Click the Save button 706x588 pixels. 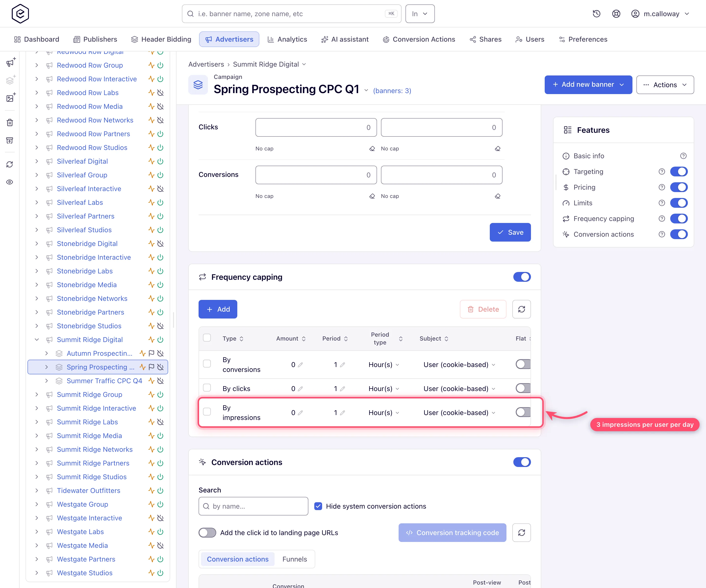tap(510, 232)
